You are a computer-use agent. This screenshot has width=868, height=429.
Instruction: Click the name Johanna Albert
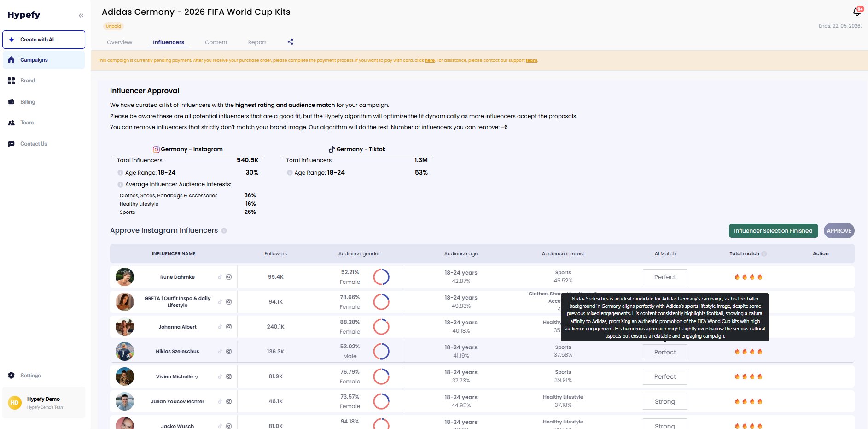pyautogui.click(x=177, y=327)
